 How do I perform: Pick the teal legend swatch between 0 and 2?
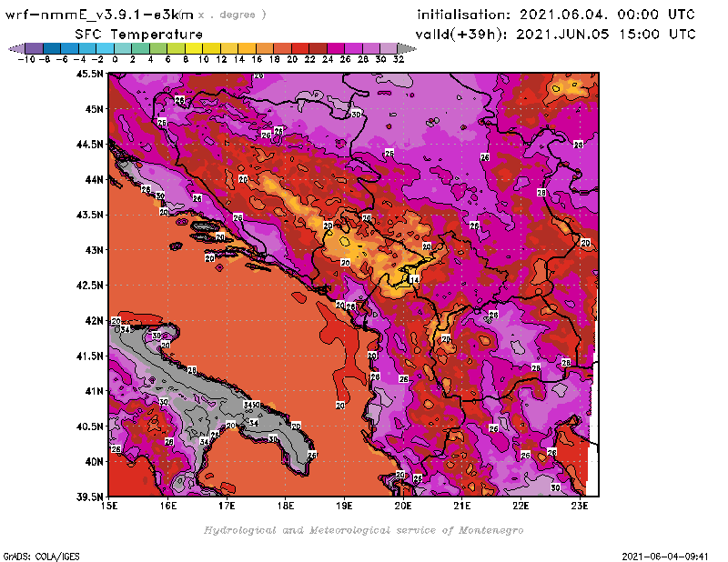point(123,48)
